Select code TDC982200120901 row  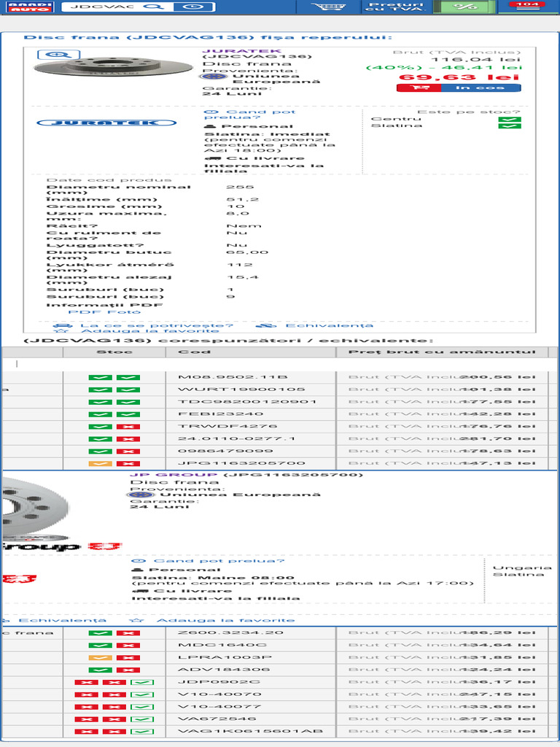247,402
